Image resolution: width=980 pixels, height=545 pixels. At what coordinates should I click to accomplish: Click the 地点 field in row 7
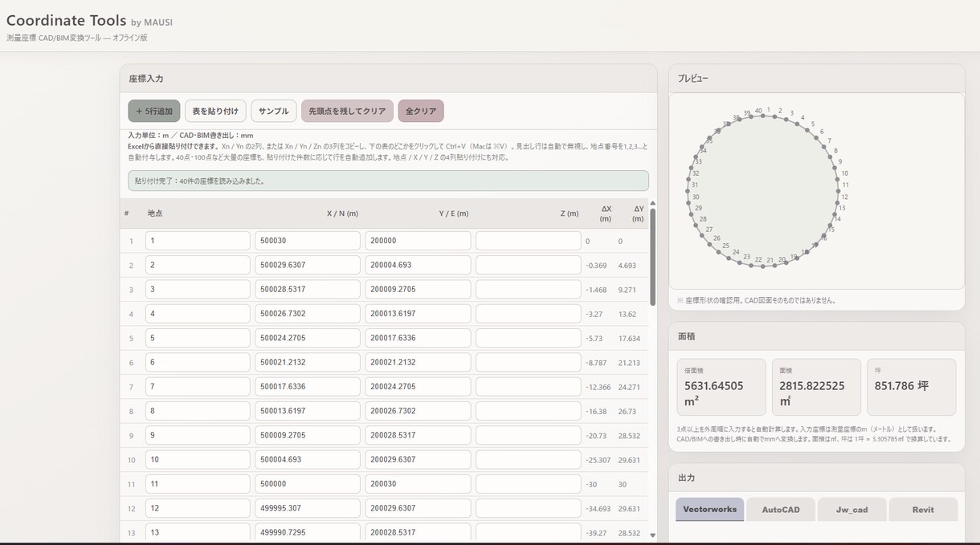coord(198,387)
